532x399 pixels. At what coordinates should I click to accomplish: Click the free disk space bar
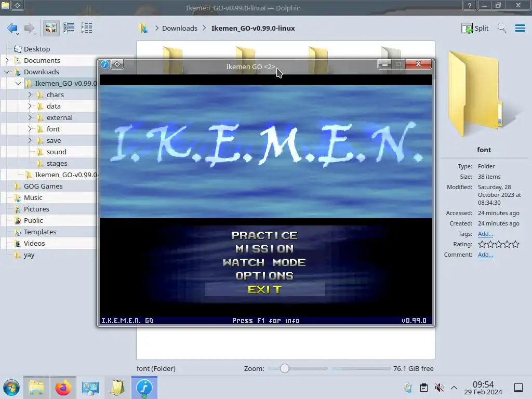pyautogui.click(x=361, y=368)
